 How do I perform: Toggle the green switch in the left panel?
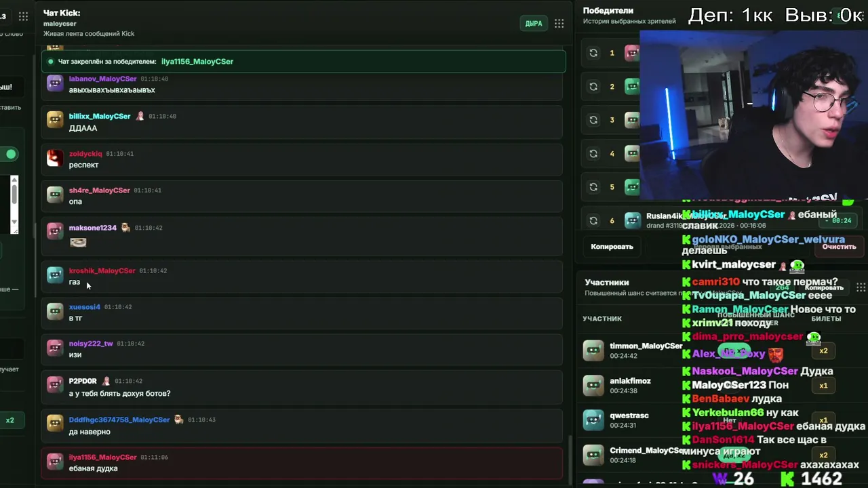8,154
